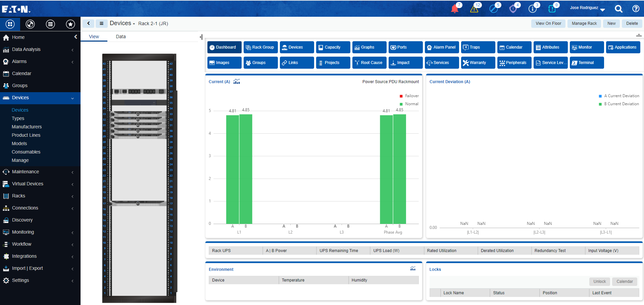Select the globe view icon in sidebar

pyautogui.click(x=30, y=24)
